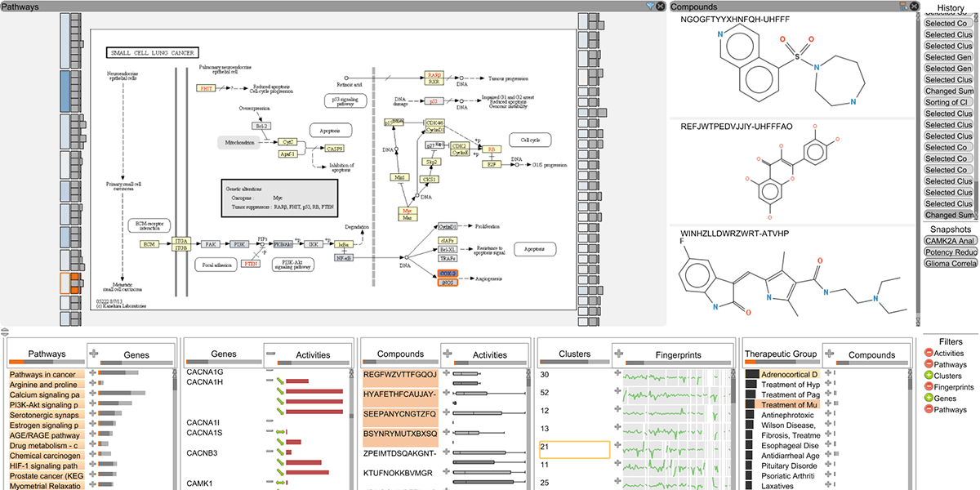Expand the 'Calcium signaling pa' row plus icon
The height and width of the screenshot is (490, 980).
pos(92,394)
